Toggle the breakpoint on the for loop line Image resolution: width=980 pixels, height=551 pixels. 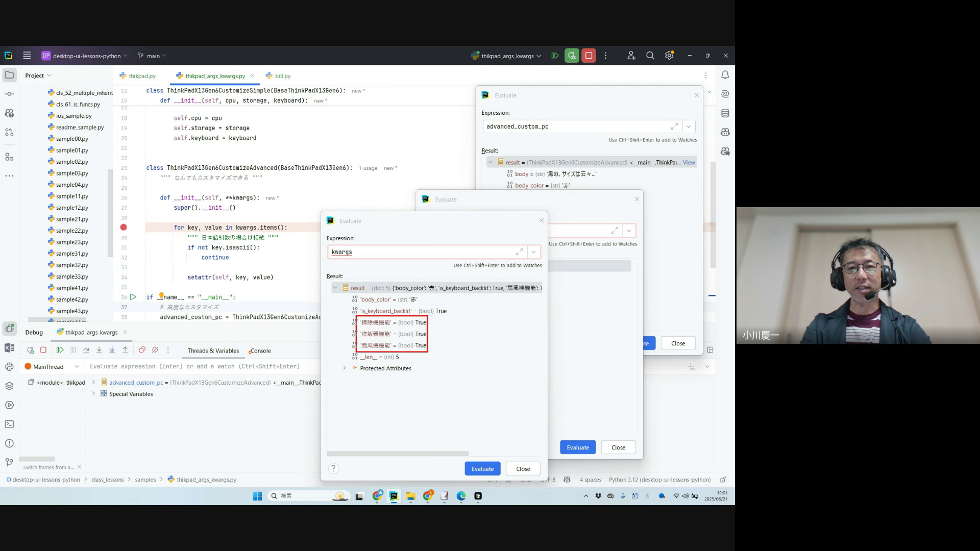pyautogui.click(x=124, y=228)
